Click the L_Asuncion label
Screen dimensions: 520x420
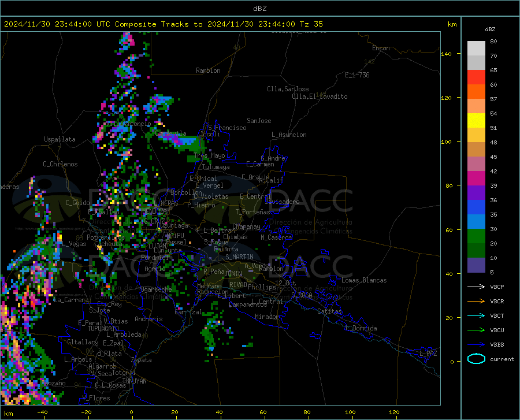click(x=289, y=135)
